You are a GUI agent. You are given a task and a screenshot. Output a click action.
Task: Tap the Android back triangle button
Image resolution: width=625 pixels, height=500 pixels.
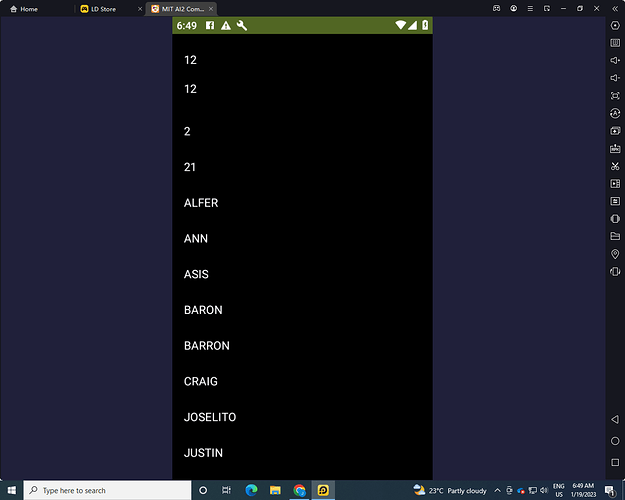coord(615,419)
